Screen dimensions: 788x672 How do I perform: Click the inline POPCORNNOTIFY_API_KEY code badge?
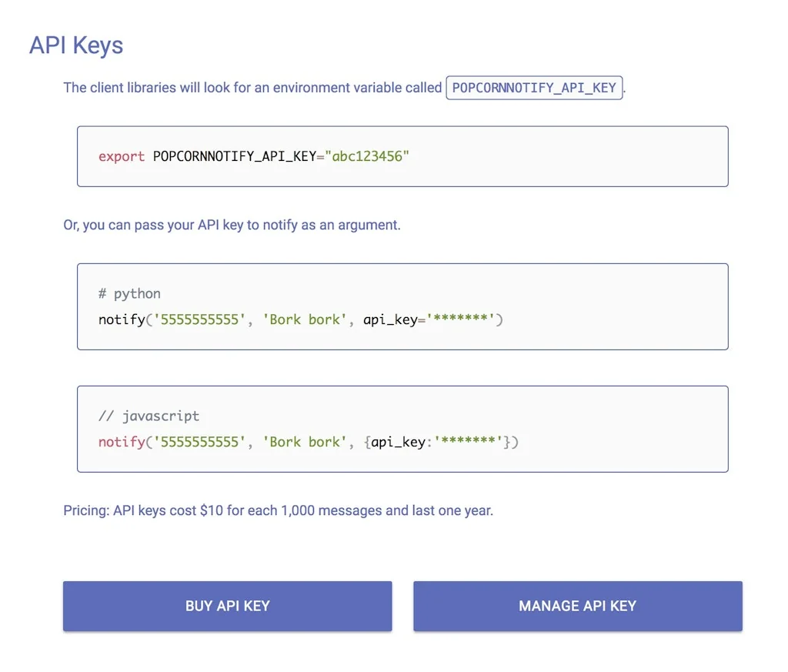point(534,88)
